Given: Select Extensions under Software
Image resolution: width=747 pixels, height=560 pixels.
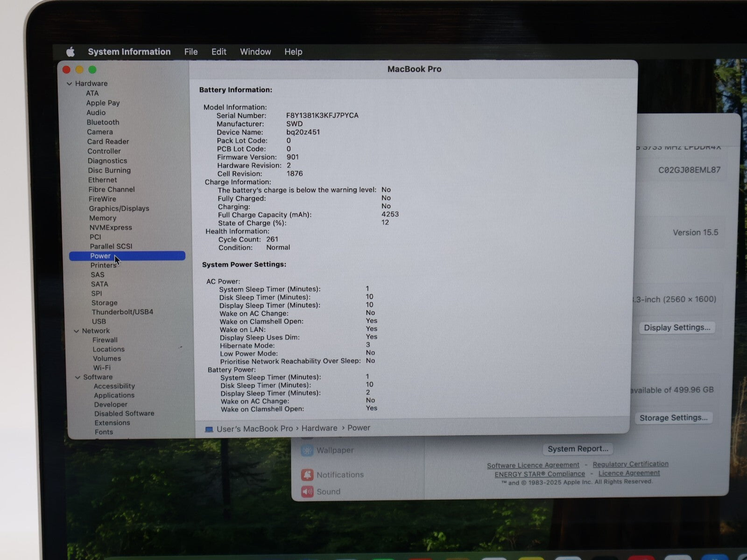Looking at the screenshot, I should [x=112, y=423].
